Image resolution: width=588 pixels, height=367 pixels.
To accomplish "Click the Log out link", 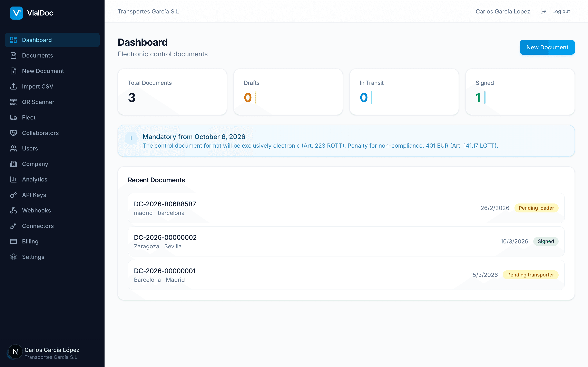I will coord(561,11).
